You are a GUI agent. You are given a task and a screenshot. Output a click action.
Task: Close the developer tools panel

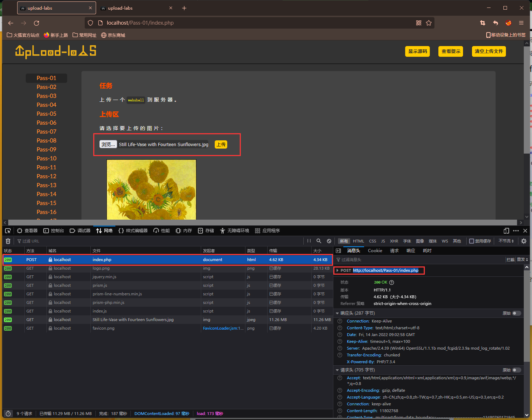[525, 231]
